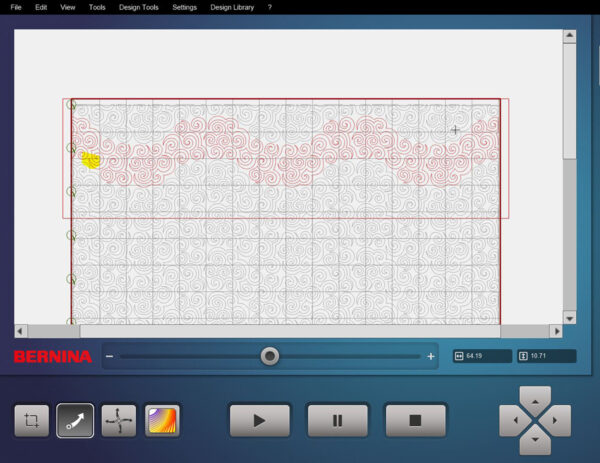Start stitching with the Play button
Viewport: 600px width, 463px height.
pyautogui.click(x=260, y=421)
